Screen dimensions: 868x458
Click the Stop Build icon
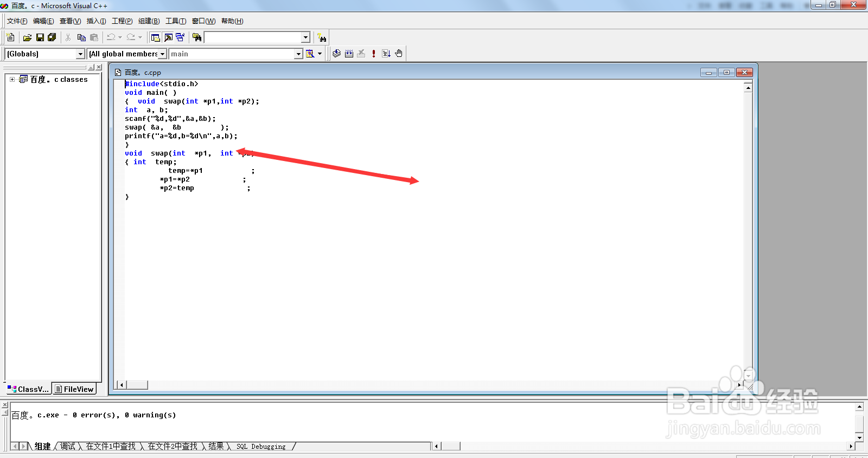coord(361,53)
